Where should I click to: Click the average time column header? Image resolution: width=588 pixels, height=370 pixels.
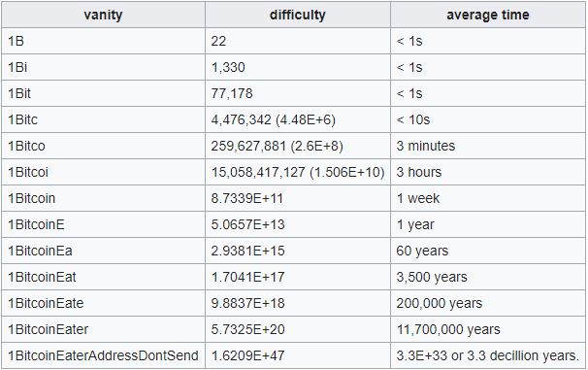(488, 15)
